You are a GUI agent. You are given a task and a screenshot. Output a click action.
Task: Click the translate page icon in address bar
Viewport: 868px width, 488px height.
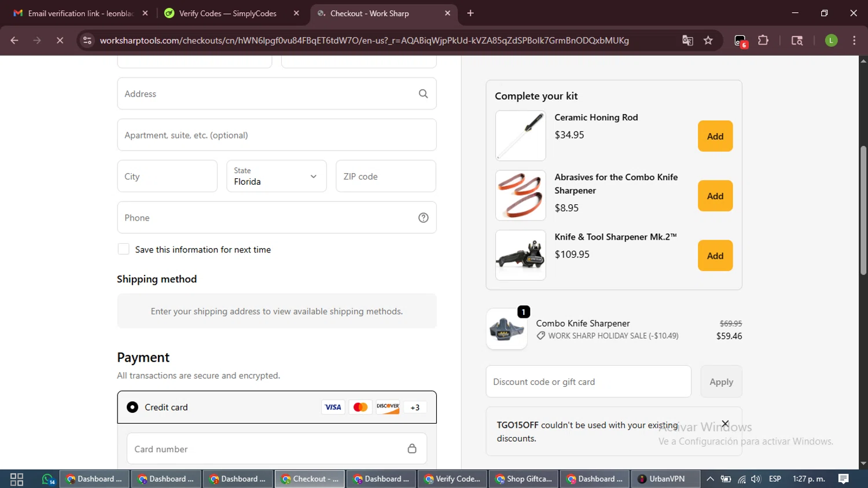(x=687, y=41)
